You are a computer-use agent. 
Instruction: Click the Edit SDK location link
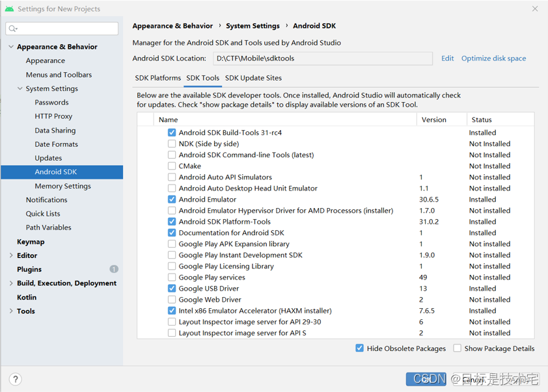click(x=447, y=59)
